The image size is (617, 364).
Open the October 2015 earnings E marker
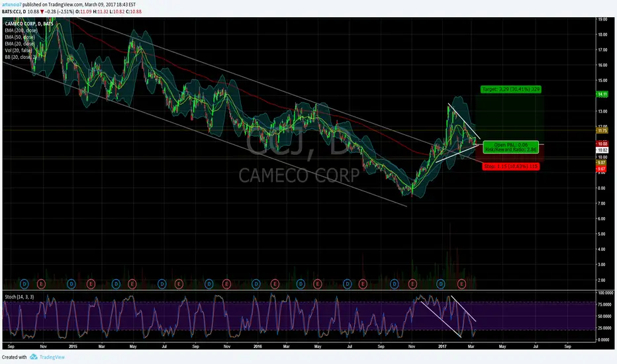pos(226,284)
